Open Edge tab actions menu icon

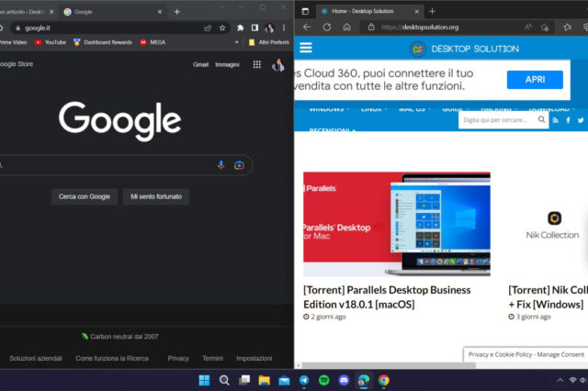click(x=305, y=11)
